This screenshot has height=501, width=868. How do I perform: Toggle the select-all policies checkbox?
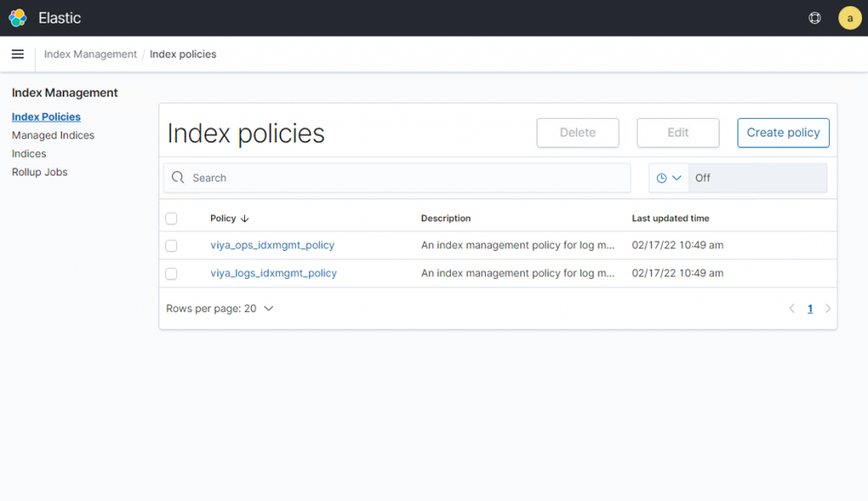pos(171,219)
